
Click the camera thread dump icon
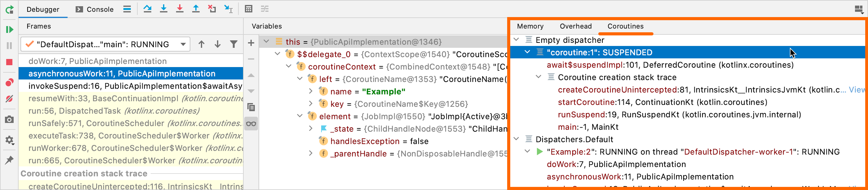point(9,120)
